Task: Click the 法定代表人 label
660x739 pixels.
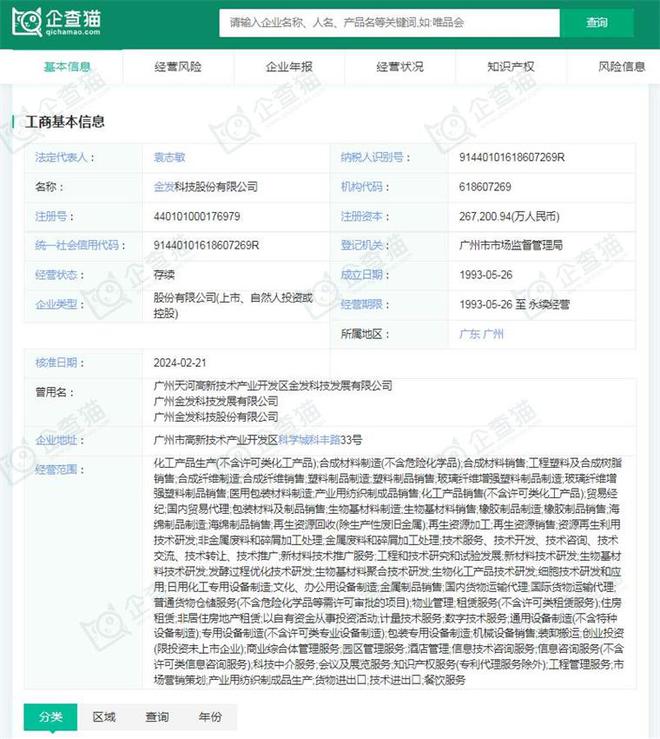Action: [x=65, y=157]
